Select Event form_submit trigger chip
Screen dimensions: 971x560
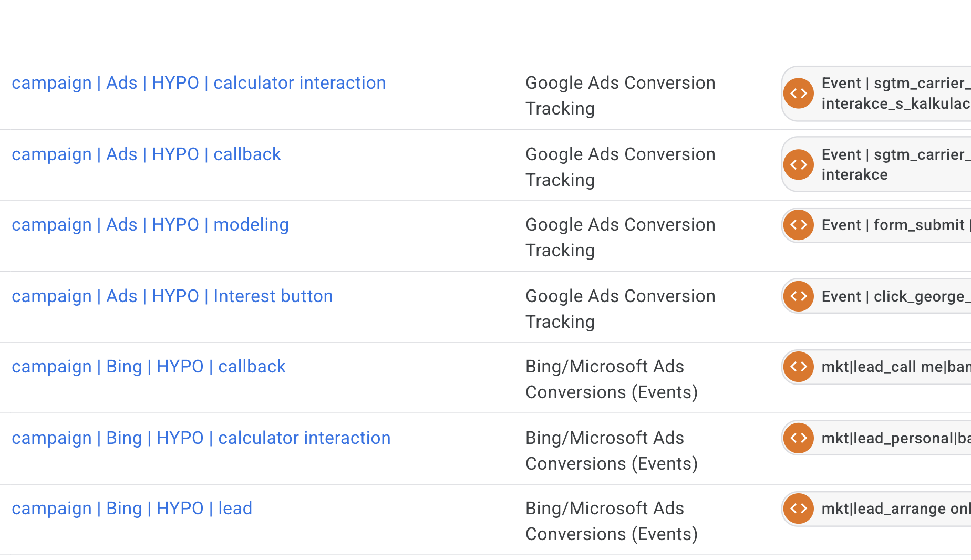pos(893,225)
